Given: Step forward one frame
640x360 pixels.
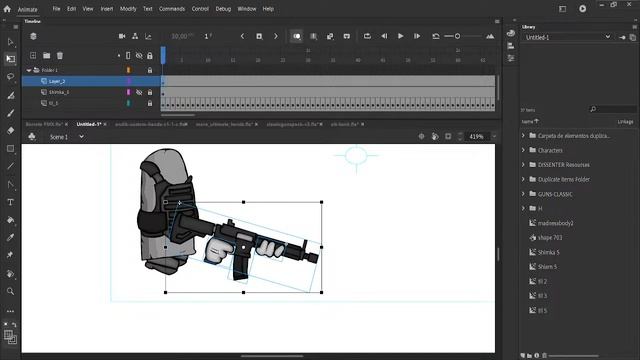Looking at the screenshot, I should 417,36.
